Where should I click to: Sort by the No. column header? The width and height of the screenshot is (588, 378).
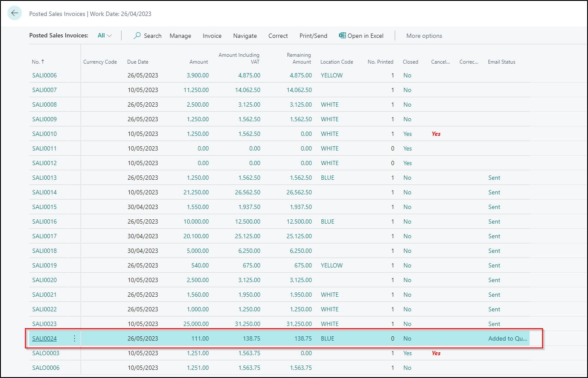(38, 62)
